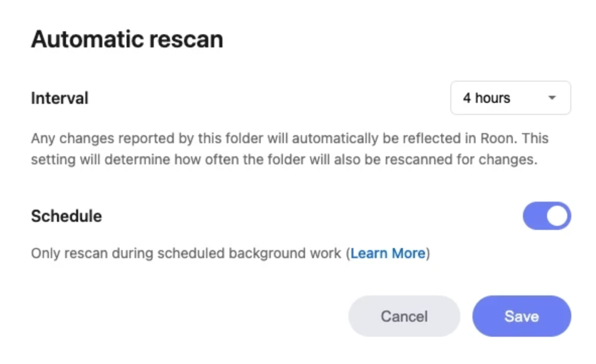The height and width of the screenshot is (364, 596).
Task: Click the word "Save" on the purple button
Action: tap(521, 316)
